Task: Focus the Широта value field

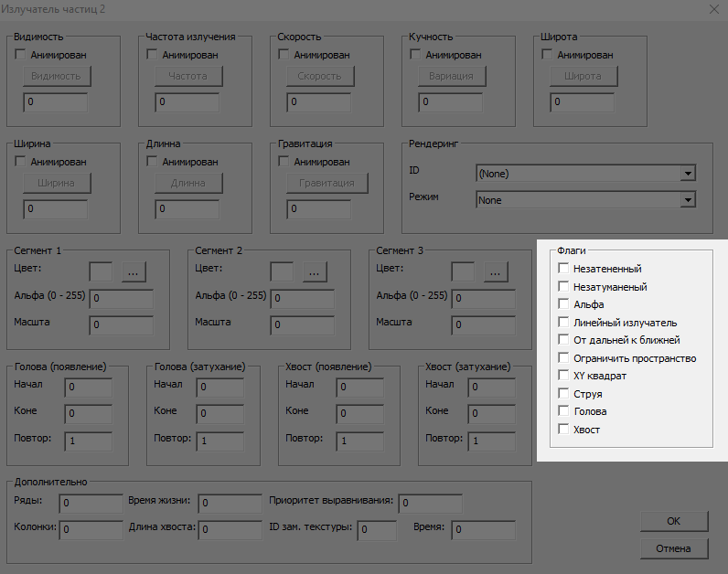Action: pyautogui.click(x=583, y=102)
